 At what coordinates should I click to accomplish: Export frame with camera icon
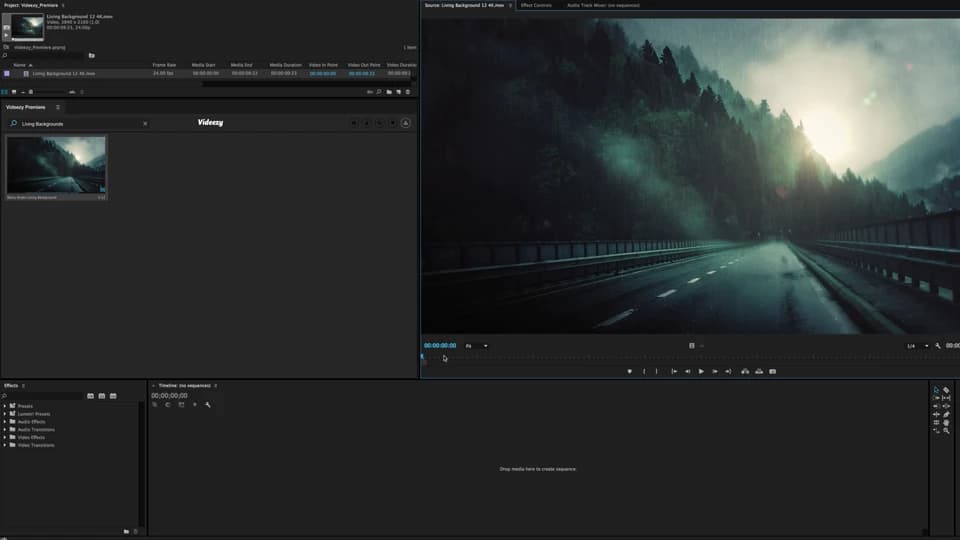tap(773, 371)
